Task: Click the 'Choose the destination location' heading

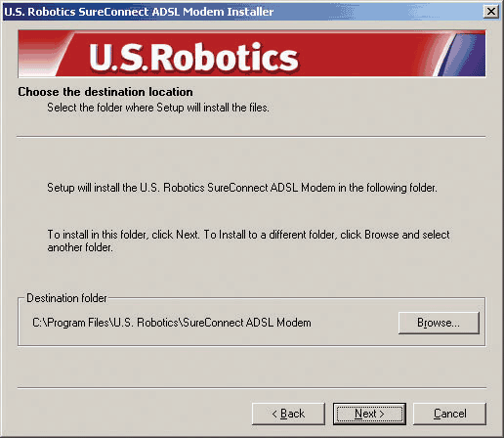Action: pyautogui.click(x=105, y=92)
